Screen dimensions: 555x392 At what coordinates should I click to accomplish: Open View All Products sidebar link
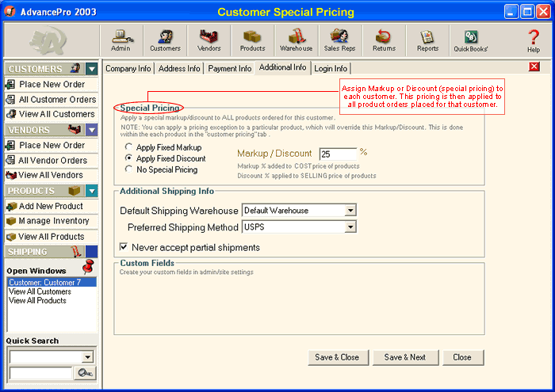point(52,236)
